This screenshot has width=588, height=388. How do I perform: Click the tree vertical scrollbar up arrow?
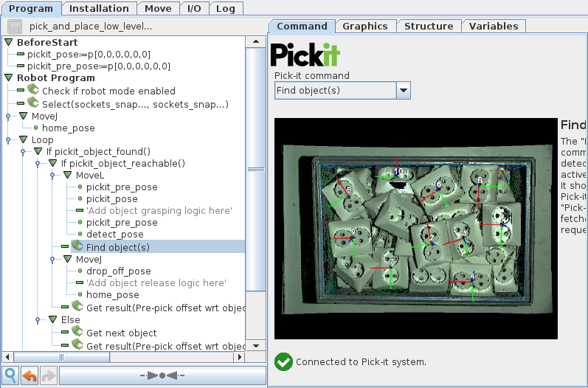[256, 41]
